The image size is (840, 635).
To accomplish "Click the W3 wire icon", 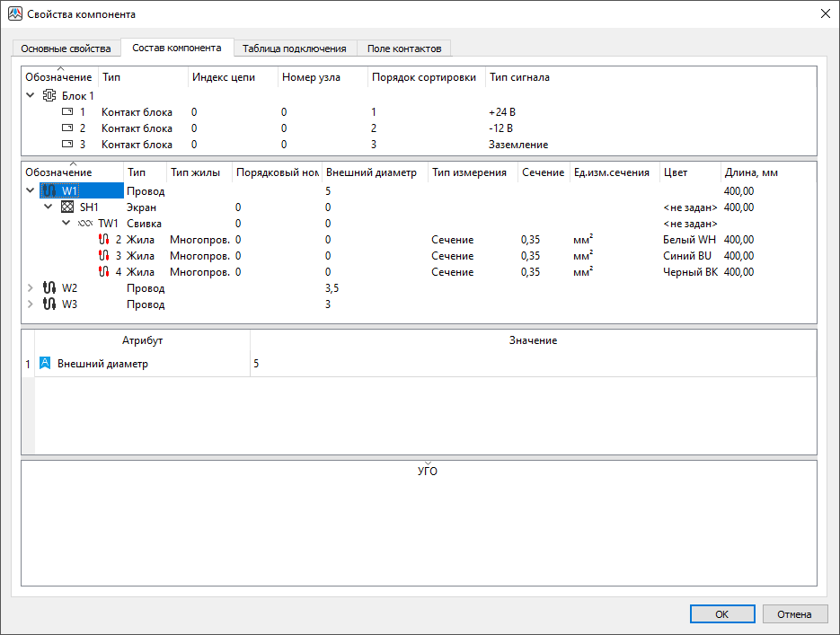I will (x=49, y=304).
